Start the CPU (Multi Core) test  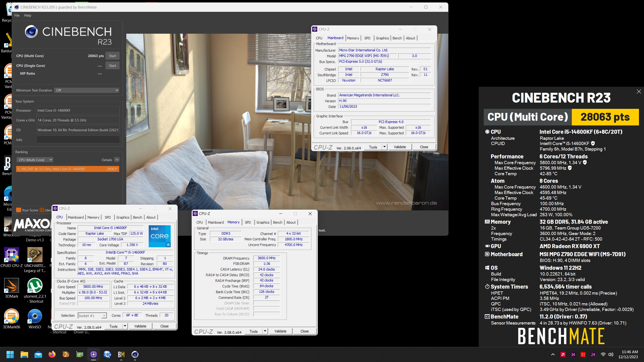pyautogui.click(x=112, y=56)
